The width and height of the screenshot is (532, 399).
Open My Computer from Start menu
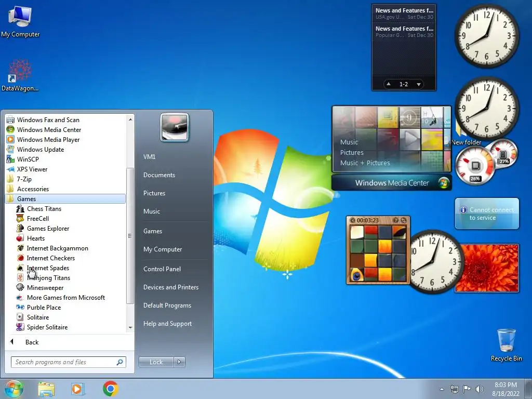tap(163, 249)
